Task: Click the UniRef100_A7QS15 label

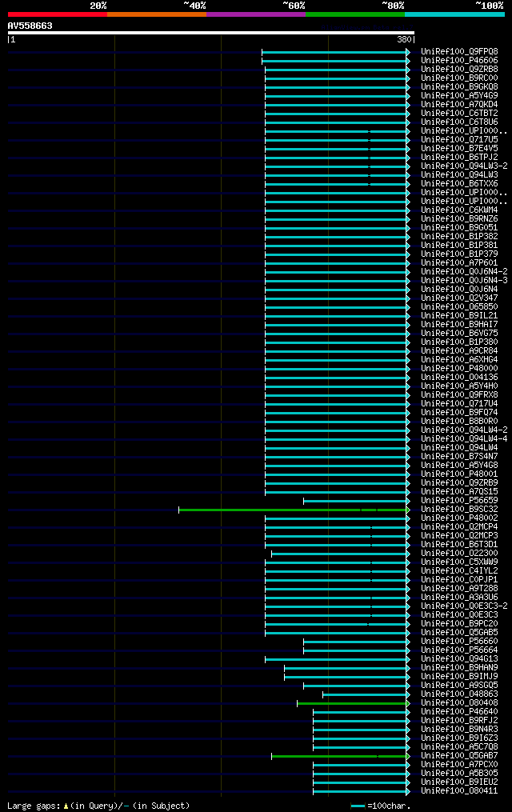Action: tap(459, 492)
